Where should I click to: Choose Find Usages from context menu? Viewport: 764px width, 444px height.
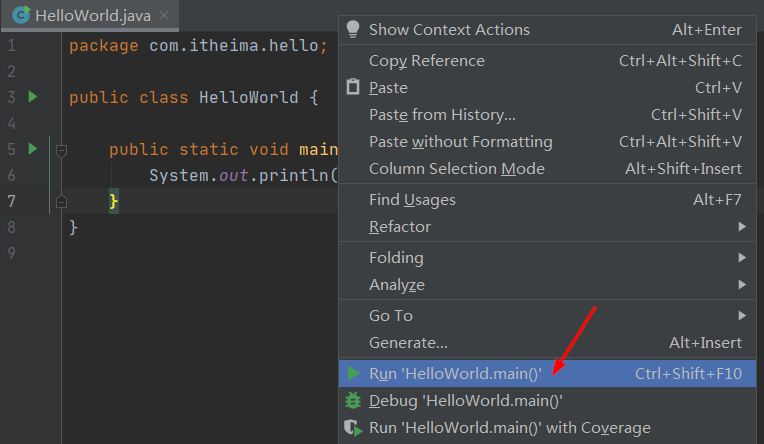412,199
